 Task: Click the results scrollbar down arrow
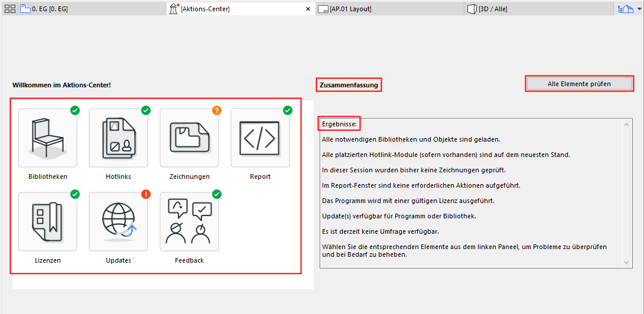626,262
